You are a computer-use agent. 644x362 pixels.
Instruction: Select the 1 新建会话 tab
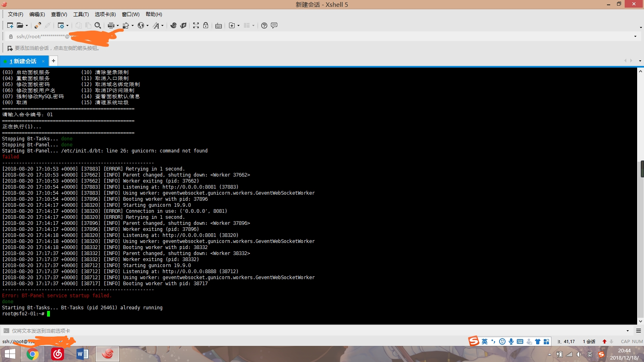click(23, 61)
